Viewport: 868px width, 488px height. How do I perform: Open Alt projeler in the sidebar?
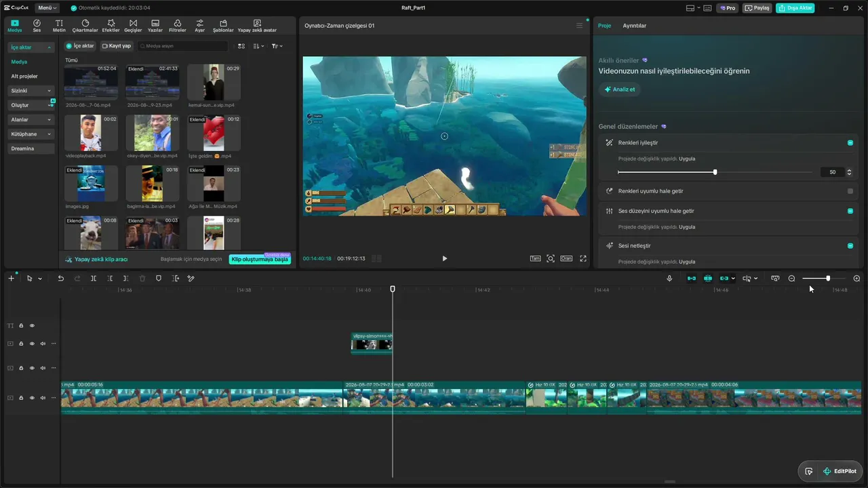(24, 76)
